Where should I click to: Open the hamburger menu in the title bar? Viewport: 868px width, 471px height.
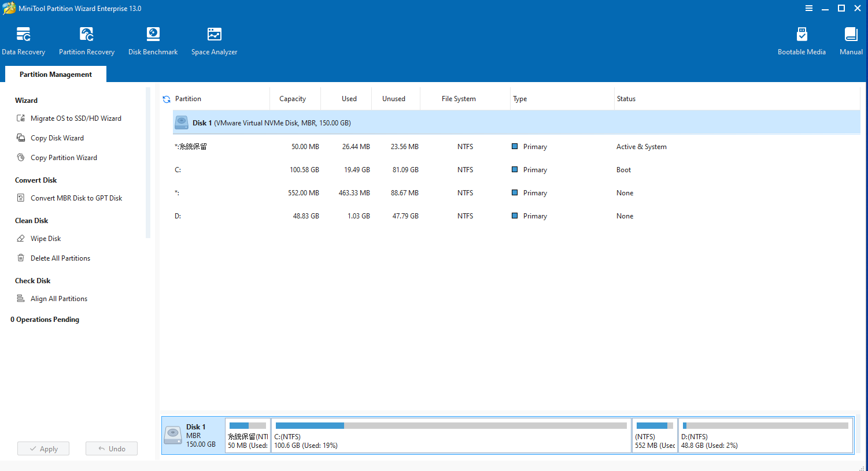point(809,8)
